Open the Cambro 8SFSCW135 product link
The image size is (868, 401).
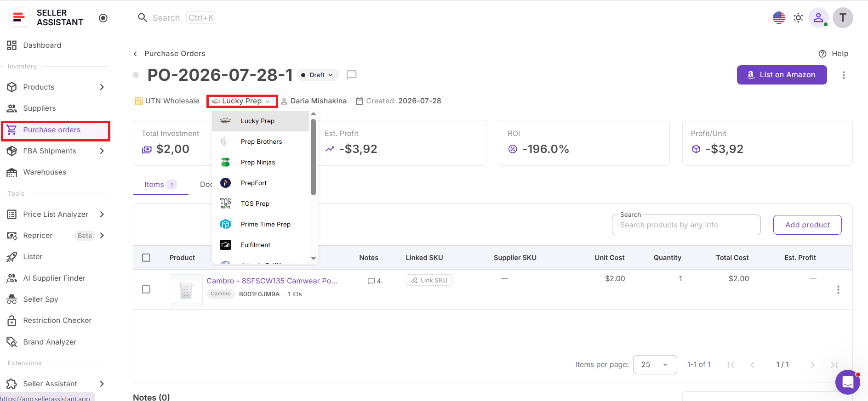pyautogui.click(x=272, y=281)
